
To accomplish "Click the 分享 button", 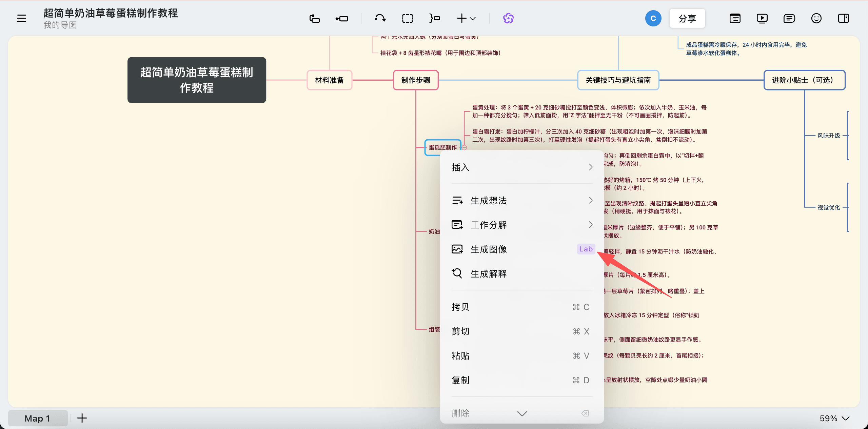I will click(687, 18).
